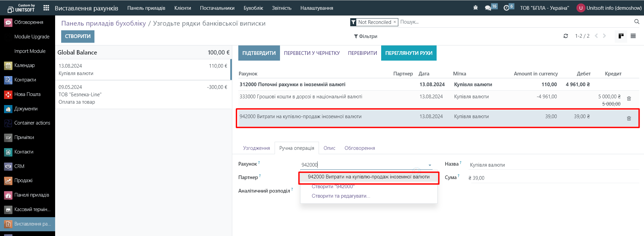Switch to list view
This screenshot has height=236, width=644.
click(633, 36)
